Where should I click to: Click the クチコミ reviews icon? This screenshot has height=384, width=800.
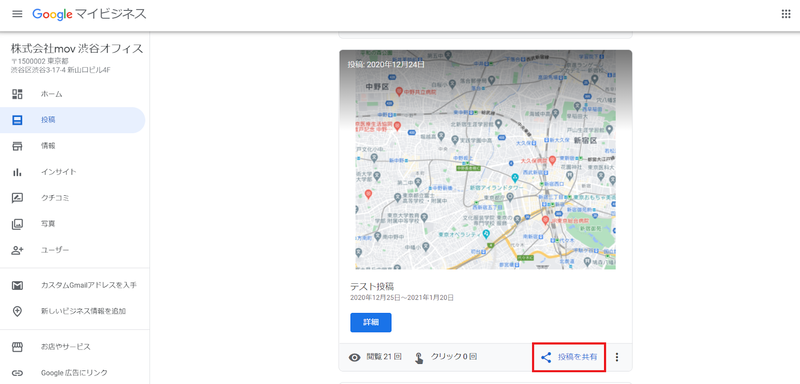(x=17, y=198)
